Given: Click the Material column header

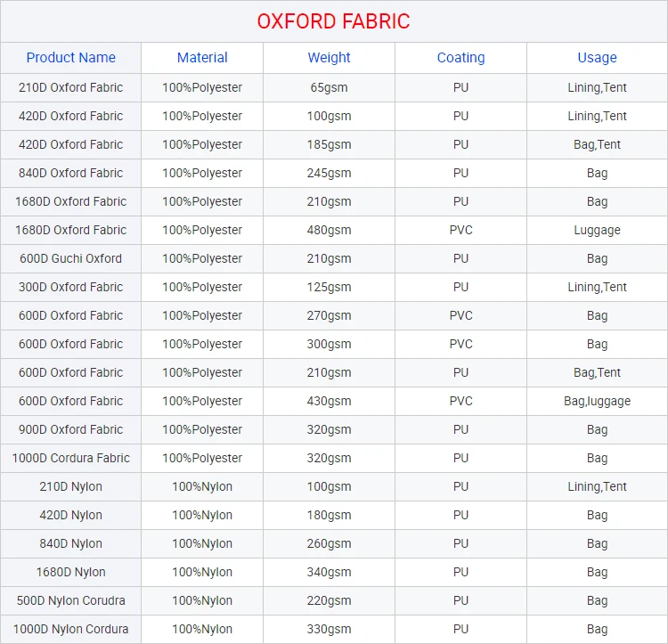Looking at the screenshot, I should click(202, 58).
